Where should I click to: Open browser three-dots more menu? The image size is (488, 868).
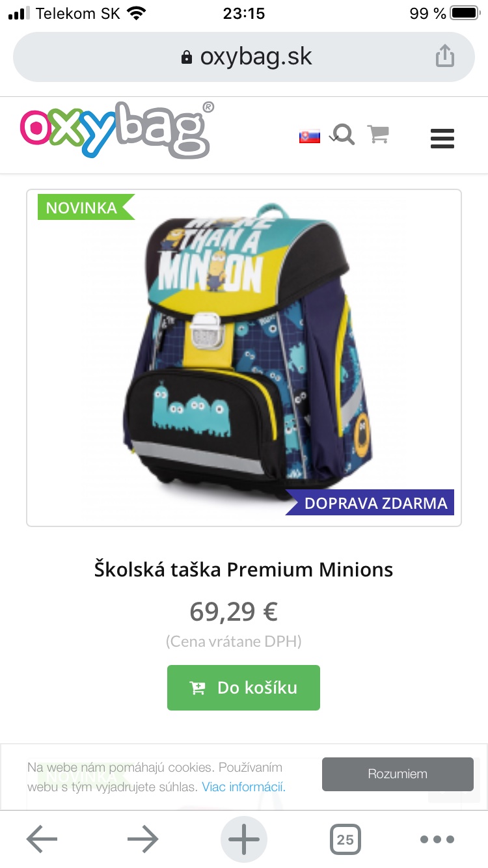click(437, 839)
